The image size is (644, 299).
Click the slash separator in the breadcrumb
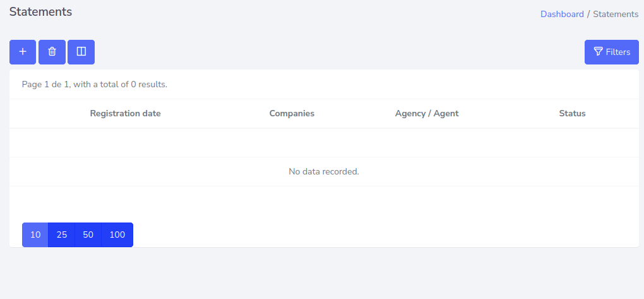(588, 14)
